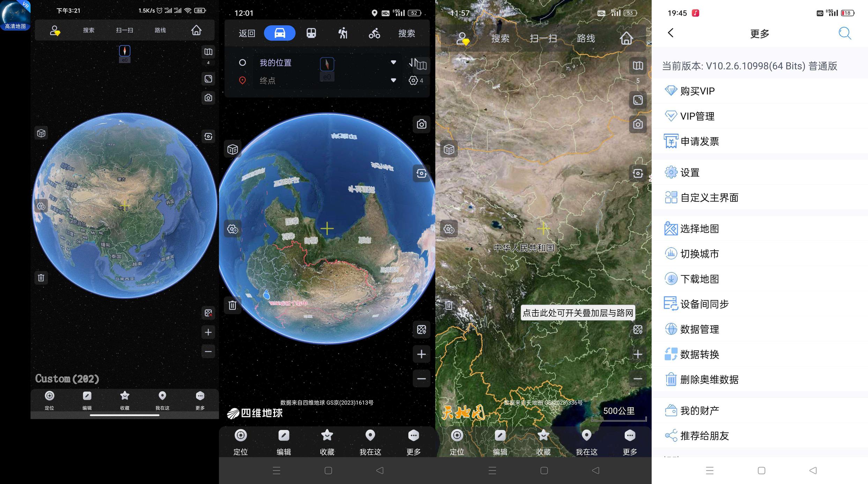
Task: Open route settings gear options
Action: click(413, 80)
